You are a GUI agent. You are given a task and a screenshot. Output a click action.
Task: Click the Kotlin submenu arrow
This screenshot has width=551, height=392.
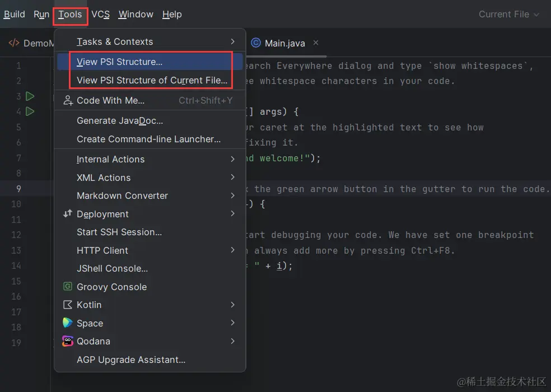[x=232, y=305]
